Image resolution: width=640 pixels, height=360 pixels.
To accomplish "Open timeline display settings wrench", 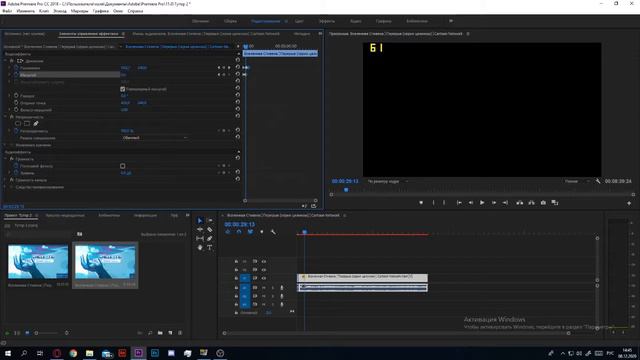I will click(x=273, y=232).
